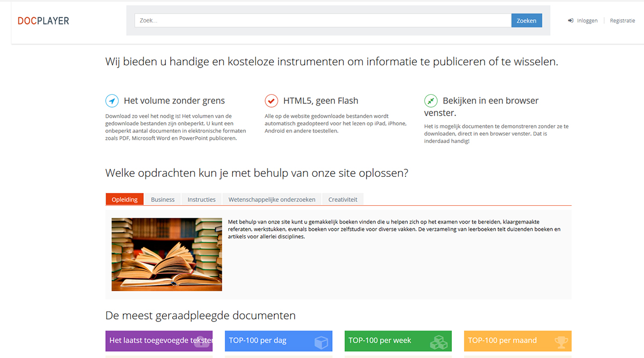Click the heading De meest geraadpleegde documenten
The width and height of the screenshot is (644, 358).
coord(201,315)
